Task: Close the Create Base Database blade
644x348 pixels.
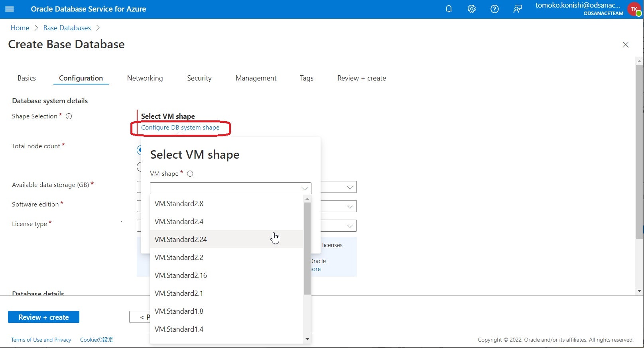Action: (626, 45)
